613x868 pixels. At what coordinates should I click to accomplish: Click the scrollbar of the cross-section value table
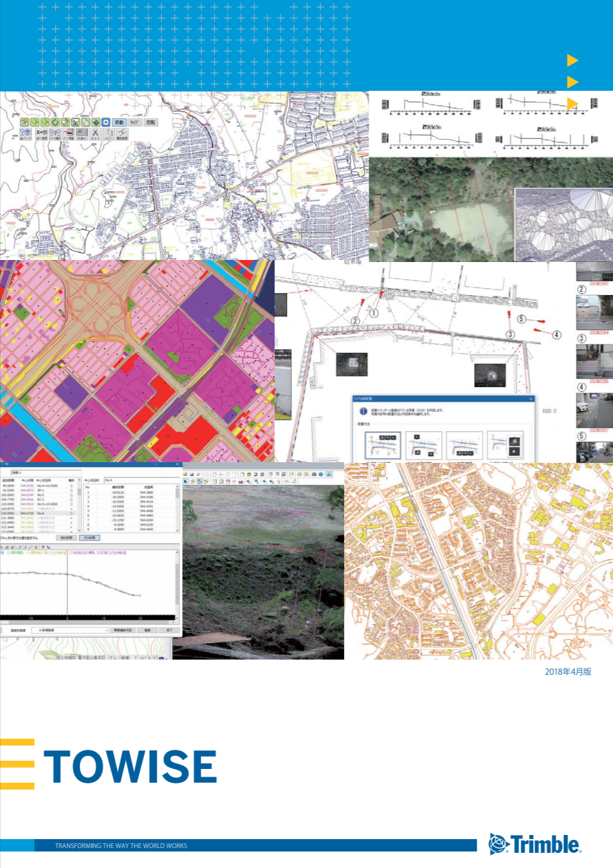point(178,510)
